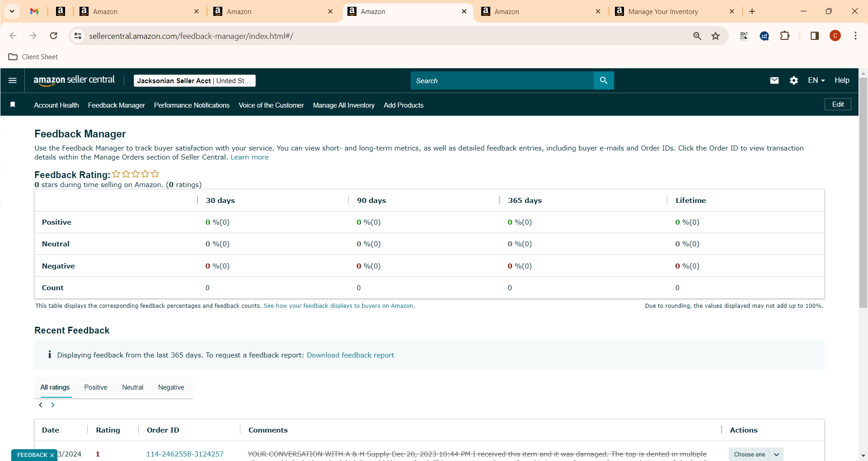Open the messages envelope icon

pyautogui.click(x=774, y=80)
